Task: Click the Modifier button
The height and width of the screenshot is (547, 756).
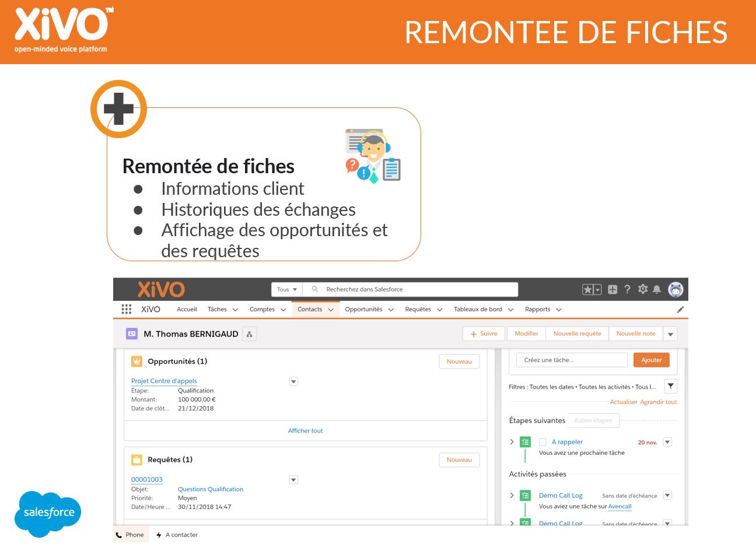Action: (x=526, y=334)
